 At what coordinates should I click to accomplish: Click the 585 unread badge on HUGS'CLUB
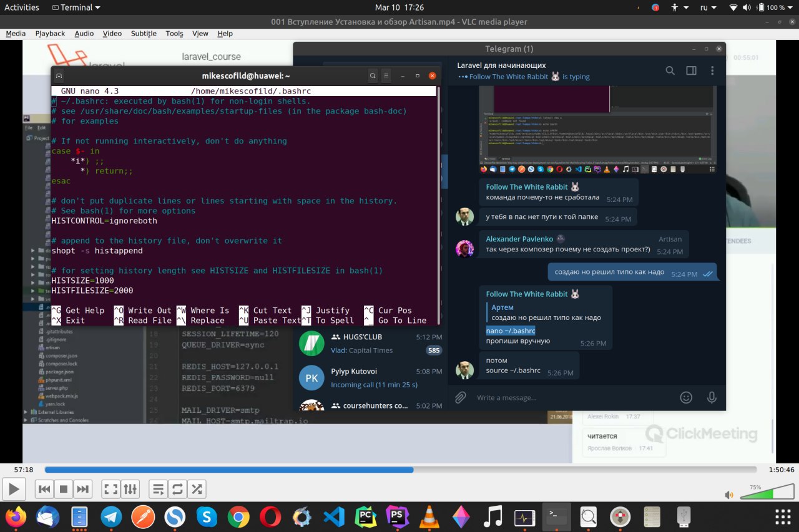click(x=434, y=351)
